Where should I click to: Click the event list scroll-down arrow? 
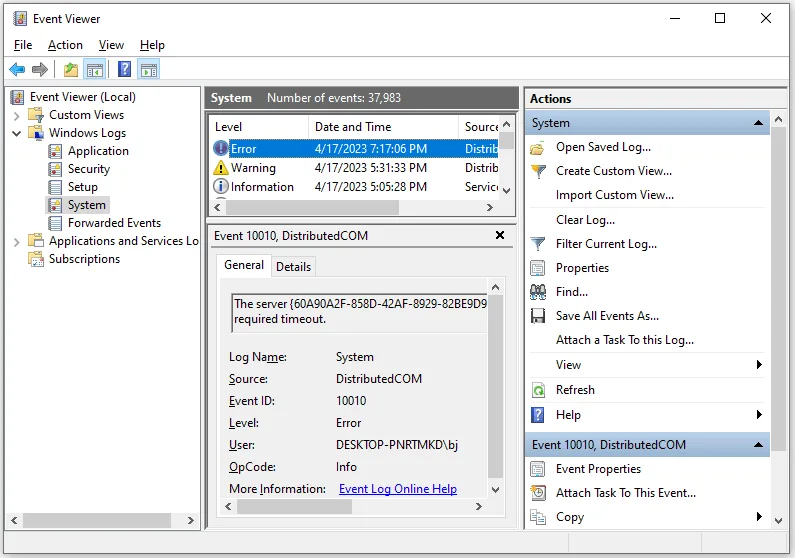(x=506, y=191)
